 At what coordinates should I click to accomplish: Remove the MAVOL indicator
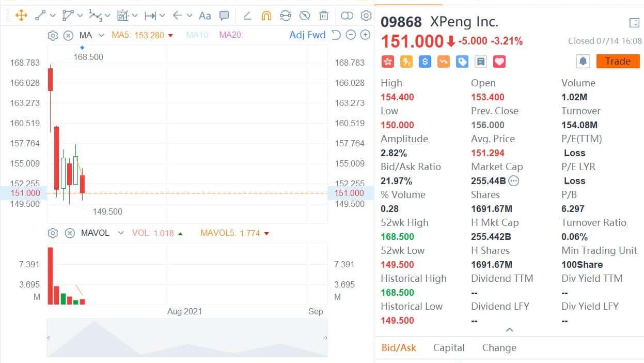pos(70,233)
